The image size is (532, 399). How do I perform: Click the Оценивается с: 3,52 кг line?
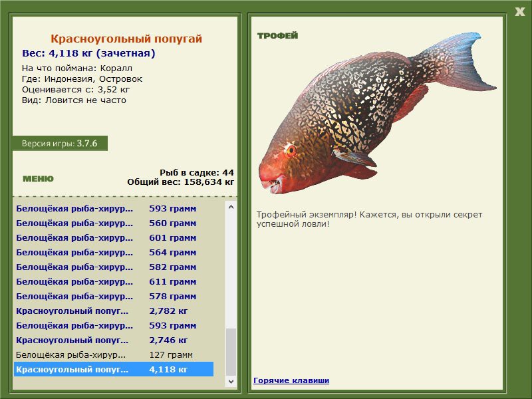pyautogui.click(x=76, y=90)
